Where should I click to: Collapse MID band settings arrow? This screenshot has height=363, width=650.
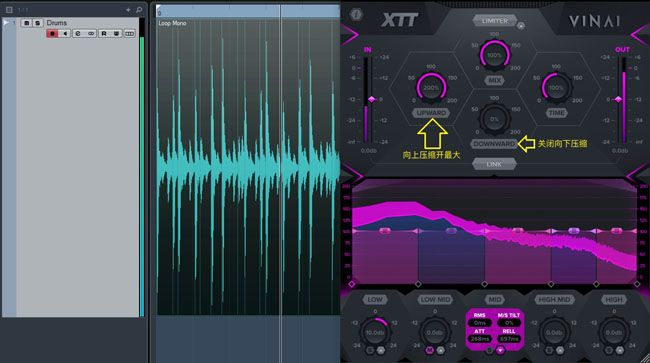point(500,351)
